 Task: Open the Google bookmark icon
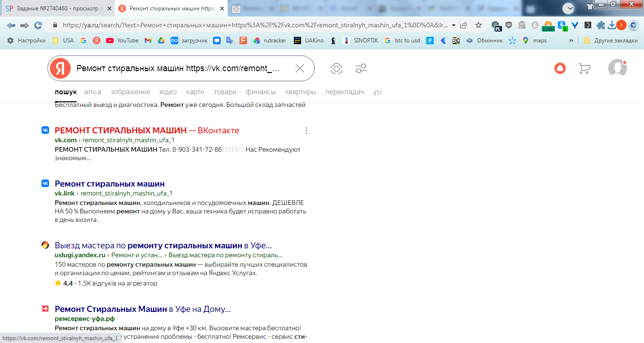(83, 41)
